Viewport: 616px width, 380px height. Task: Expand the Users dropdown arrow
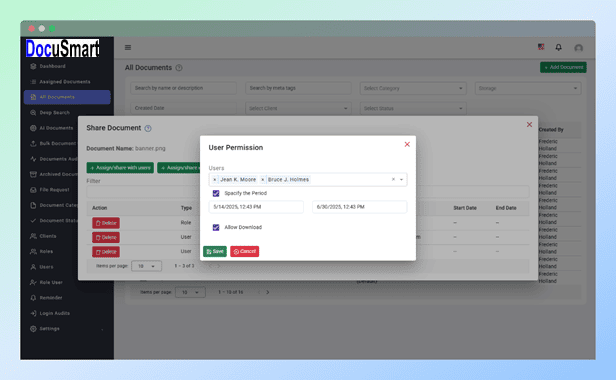[x=402, y=180]
